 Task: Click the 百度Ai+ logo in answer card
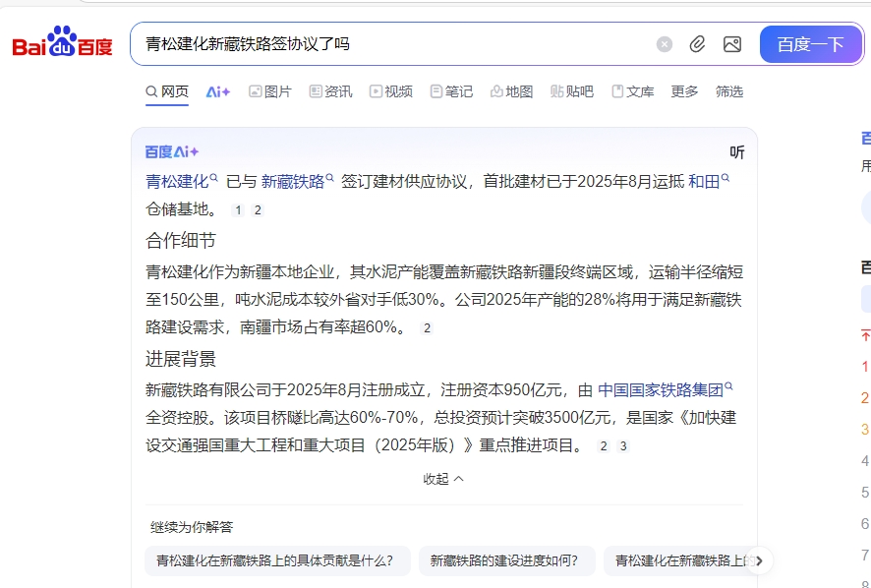tap(172, 151)
